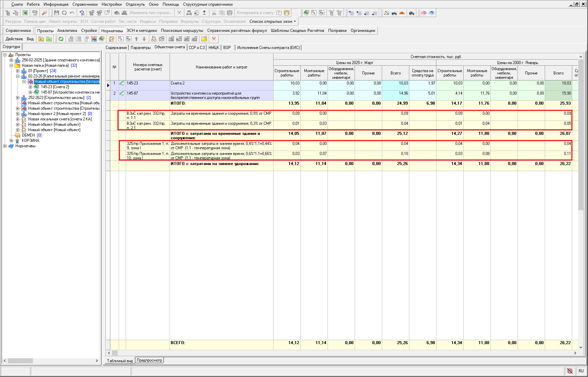Switch to Табличный вид view

pyautogui.click(x=120, y=361)
